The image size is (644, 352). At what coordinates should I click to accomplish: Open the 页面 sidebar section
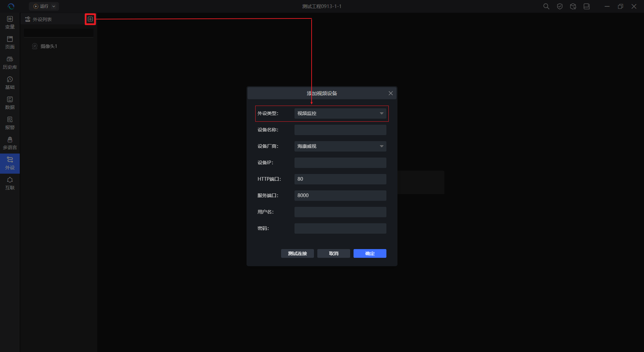point(10,43)
